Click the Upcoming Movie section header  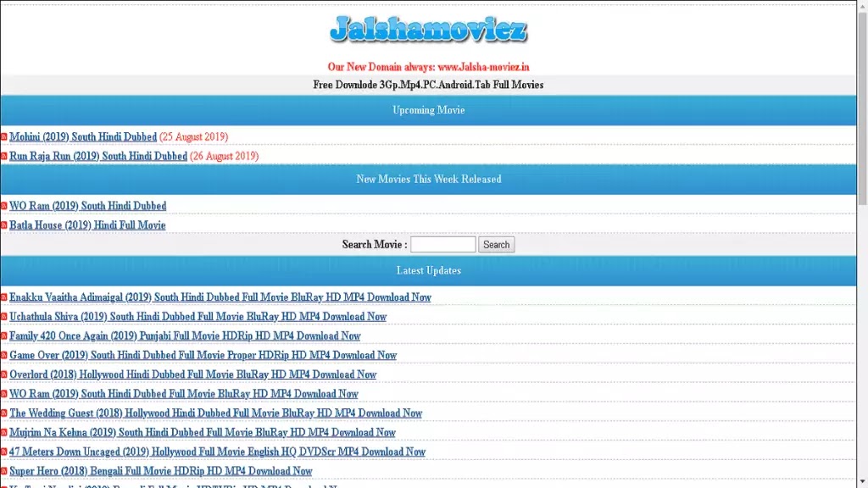point(428,110)
